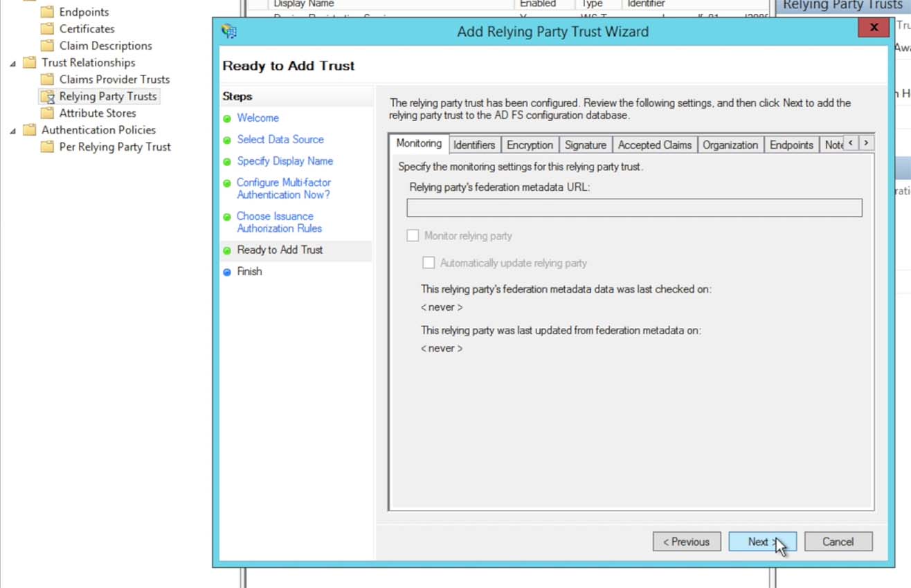The image size is (911, 588).
Task: Click the Claim Descriptions folder icon
Action: tap(47, 46)
